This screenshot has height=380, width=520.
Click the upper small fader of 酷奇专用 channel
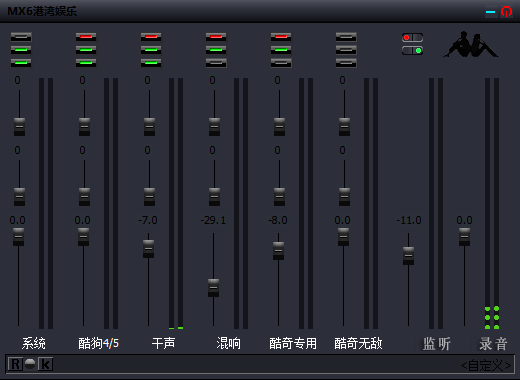click(x=279, y=127)
